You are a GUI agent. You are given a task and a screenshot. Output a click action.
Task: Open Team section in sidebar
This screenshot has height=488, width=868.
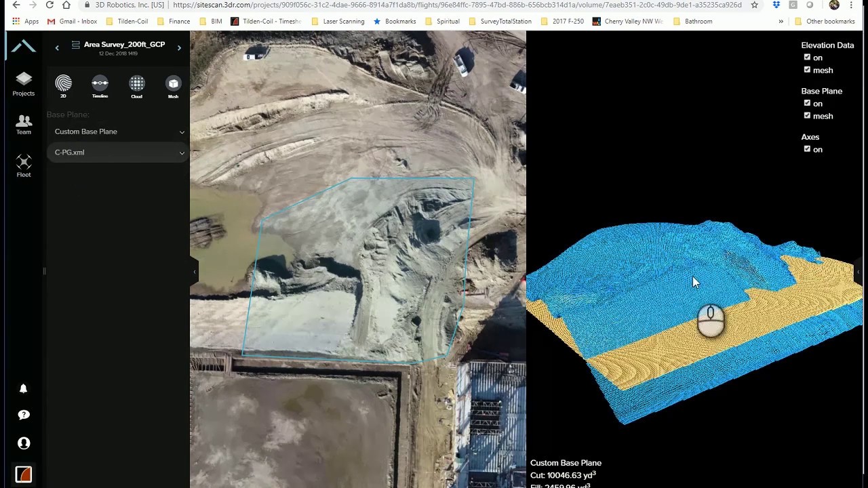pos(24,125)
